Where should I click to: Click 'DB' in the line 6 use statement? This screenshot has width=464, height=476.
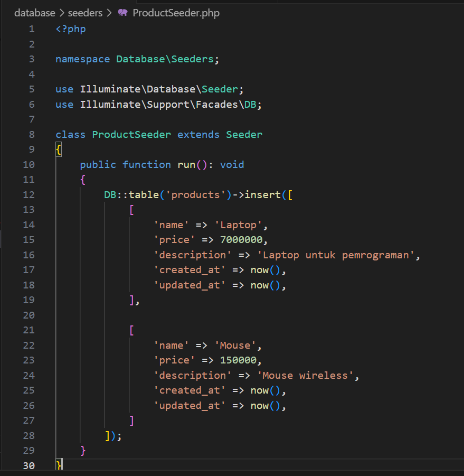(x=250, y=105)
